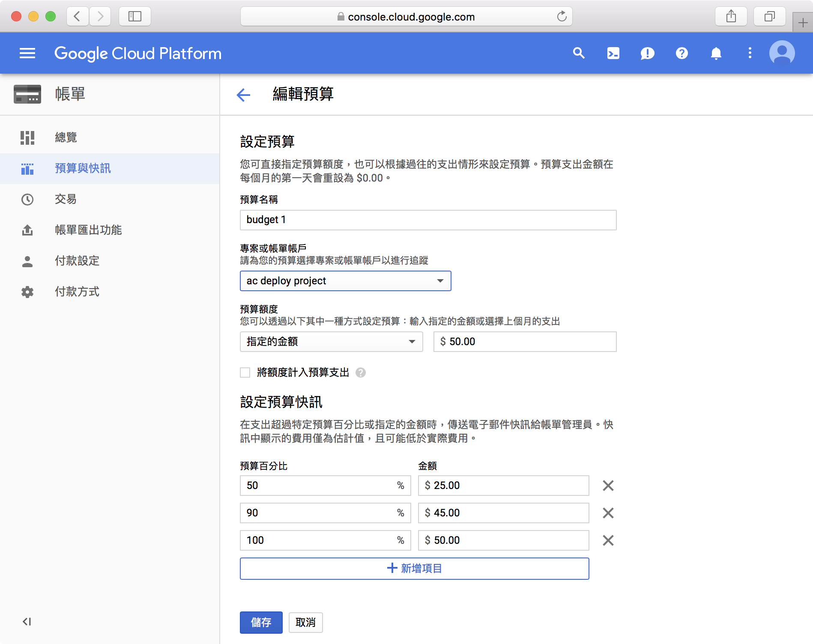The image size is (813, 644).
Task: Click the $ 25.00 amount field
Action: [504, 486]
